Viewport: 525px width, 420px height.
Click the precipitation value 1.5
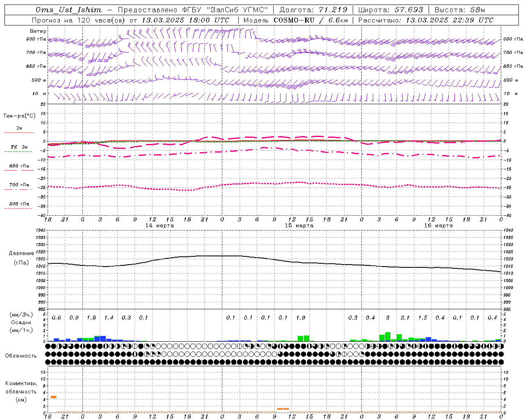coord(422,318)
